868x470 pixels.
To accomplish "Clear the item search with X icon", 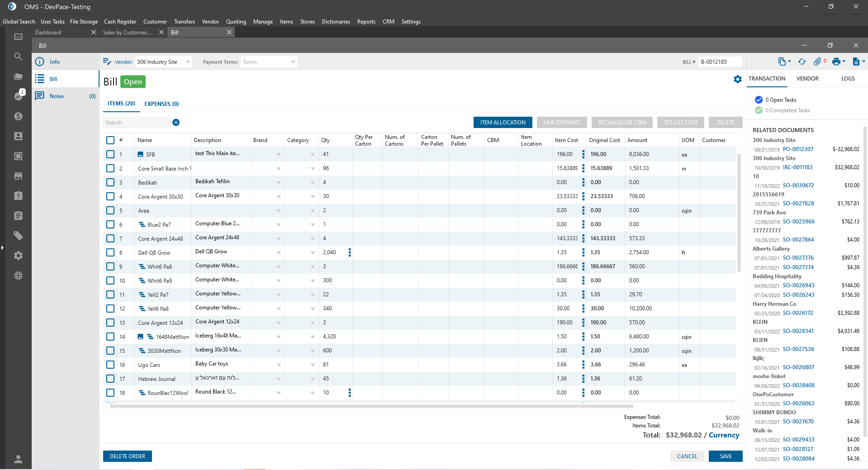I will coord(176,123).
